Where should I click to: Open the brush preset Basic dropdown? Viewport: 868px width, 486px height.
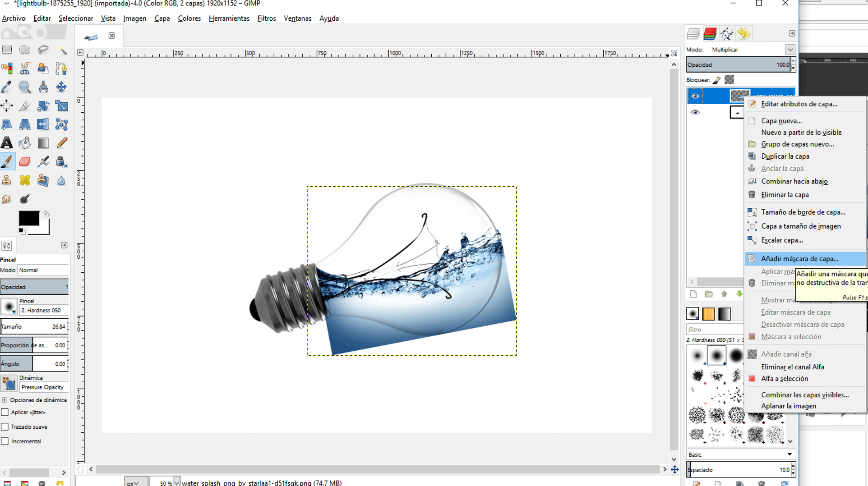click(x=740, y=454)
